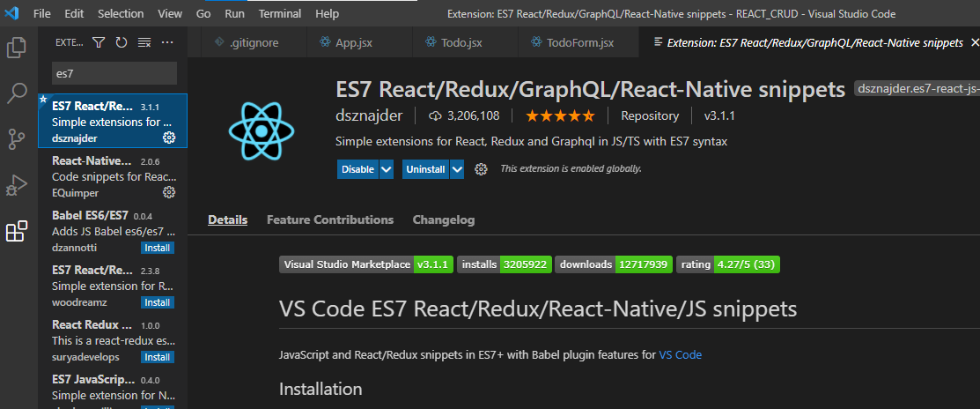This screenshot has height=409, width=980.
Task: Select React-Native EQuimper extension in list
Action: (113, 175)
